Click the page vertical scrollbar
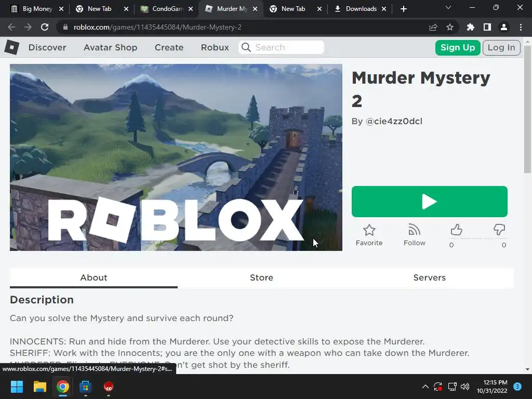Screen dimensions: 532x399 point(527,109)
